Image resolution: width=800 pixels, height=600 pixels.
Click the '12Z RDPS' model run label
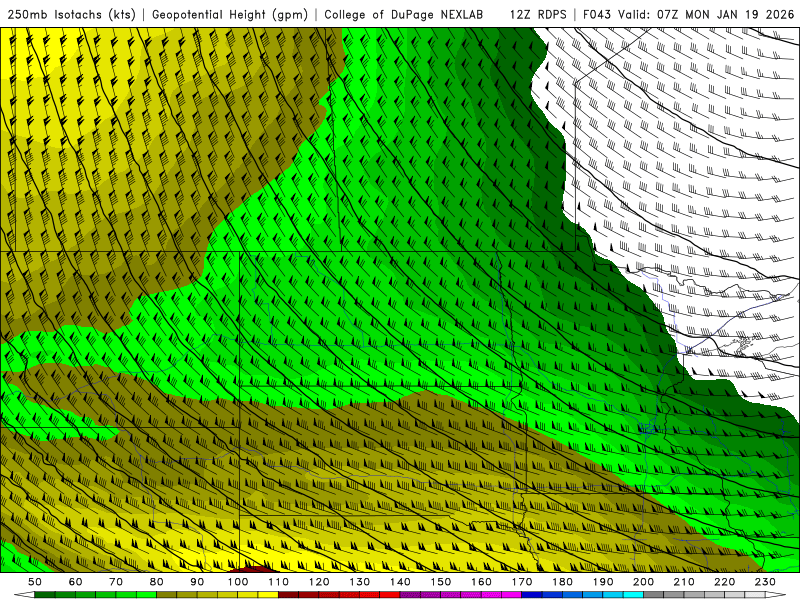(x=538, y=14)
